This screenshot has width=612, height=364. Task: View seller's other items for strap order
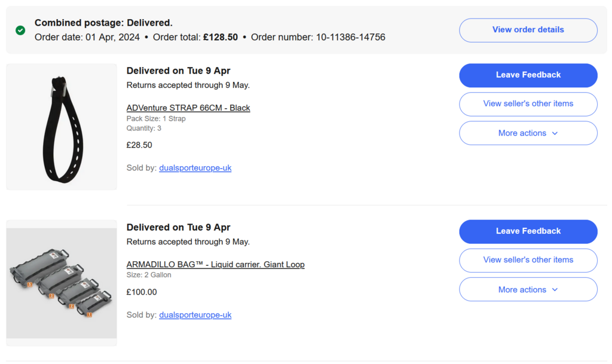[528, 104]
